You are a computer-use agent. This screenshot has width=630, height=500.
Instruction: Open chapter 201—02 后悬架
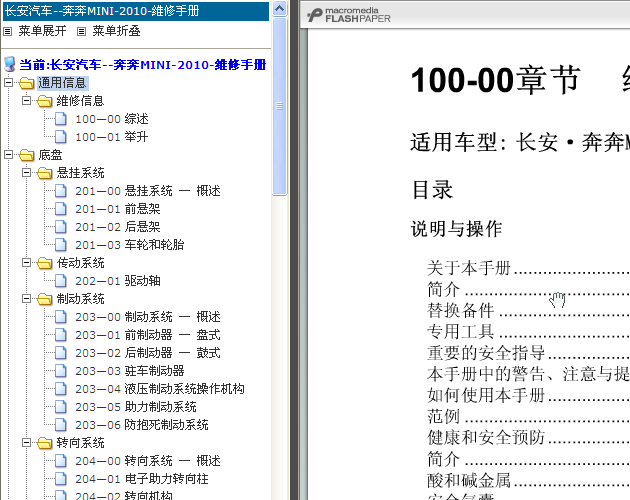(118, 227)
